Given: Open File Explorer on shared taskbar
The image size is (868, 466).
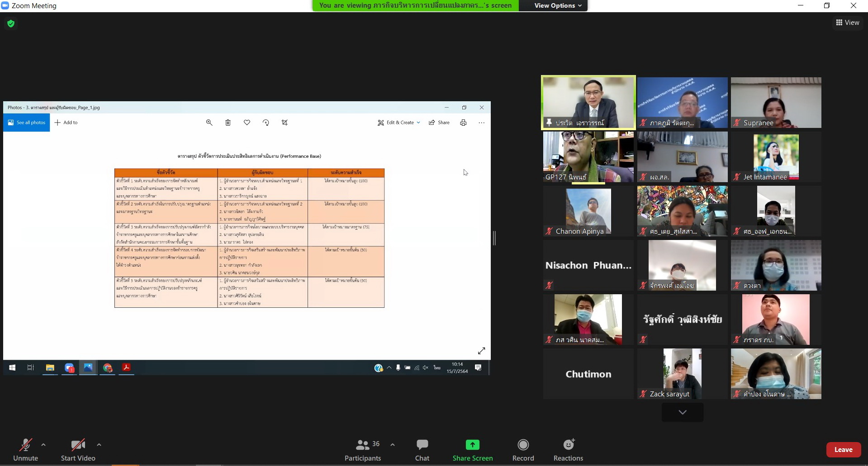Looking at the screenshot, I should pyautogui.click(x=50, y=368).
